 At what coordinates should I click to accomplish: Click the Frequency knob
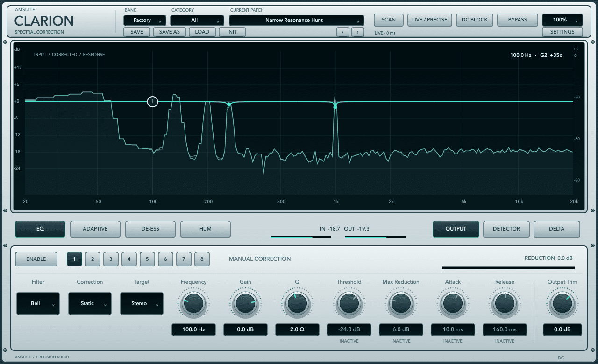193,304
